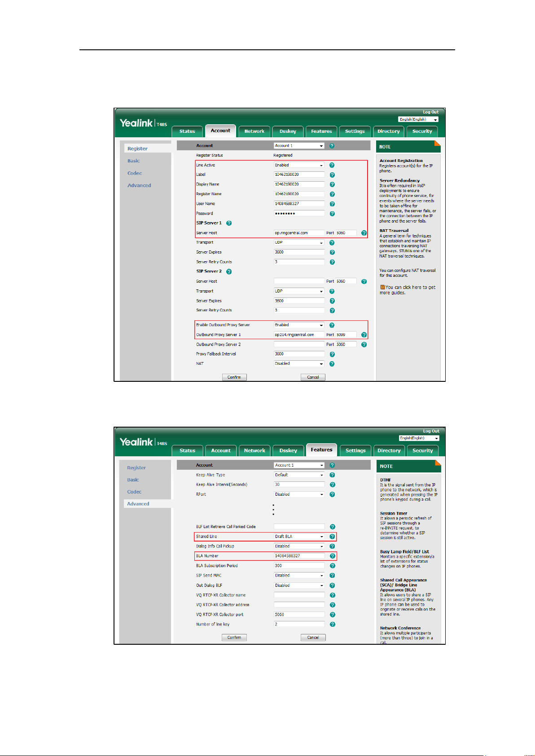Viewport: 535px width, 756px height.
Task: Expand the RPort dropdown
Action: (299, 494)
